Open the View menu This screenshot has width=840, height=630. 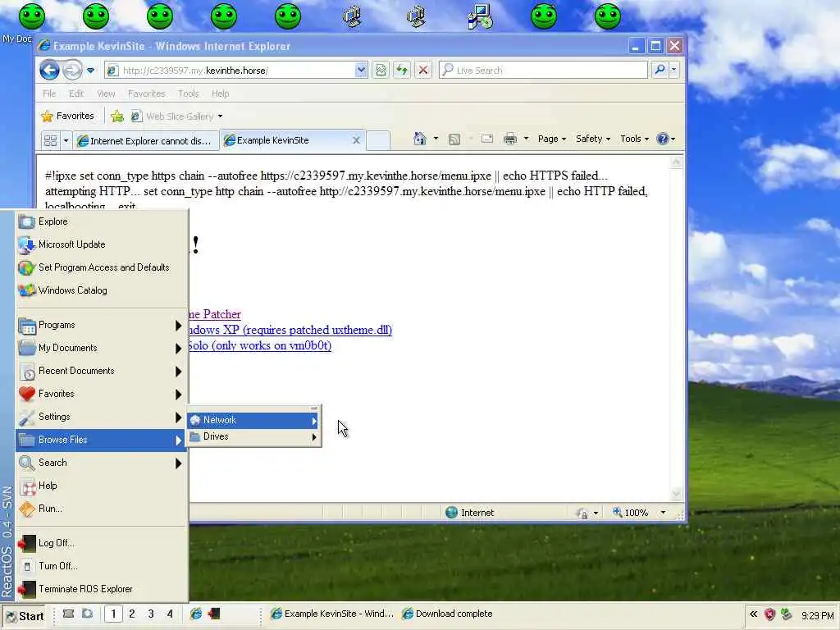tap(106, 94)
